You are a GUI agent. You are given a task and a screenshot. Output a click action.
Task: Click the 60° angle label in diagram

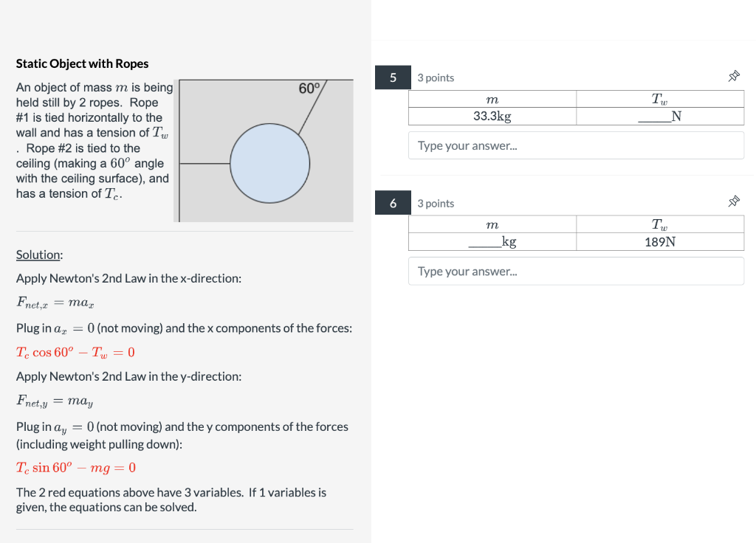tap(309, 89)
